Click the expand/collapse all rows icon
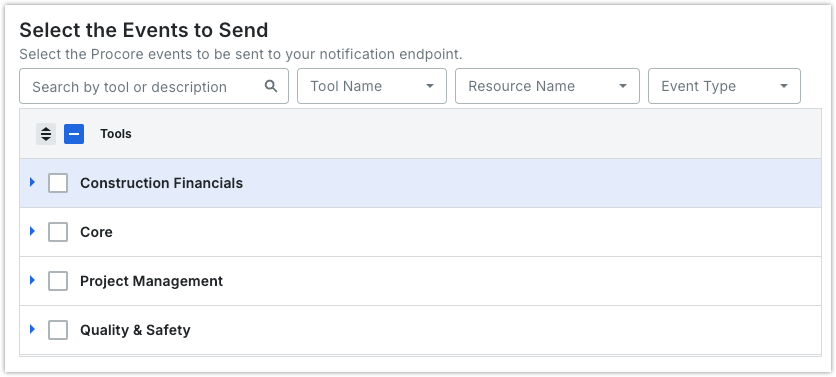Image resolution: width=836 pixels, height=377 pixels. pyautogui.click(x=46, y=134)
